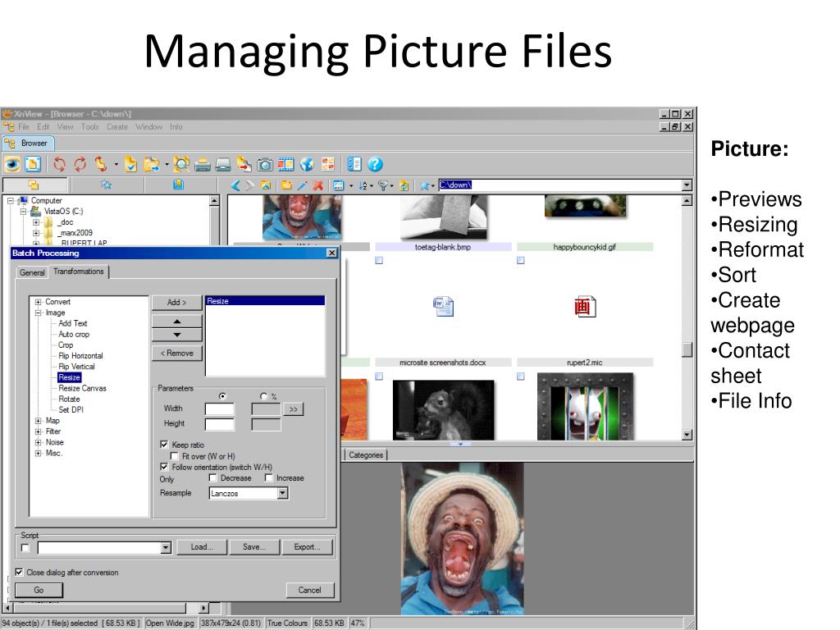The width and height of the screenshot is (840, 630).
Task: Click the folder-with-checkmark toolbar icon
Action: click(x=130, y=164)
